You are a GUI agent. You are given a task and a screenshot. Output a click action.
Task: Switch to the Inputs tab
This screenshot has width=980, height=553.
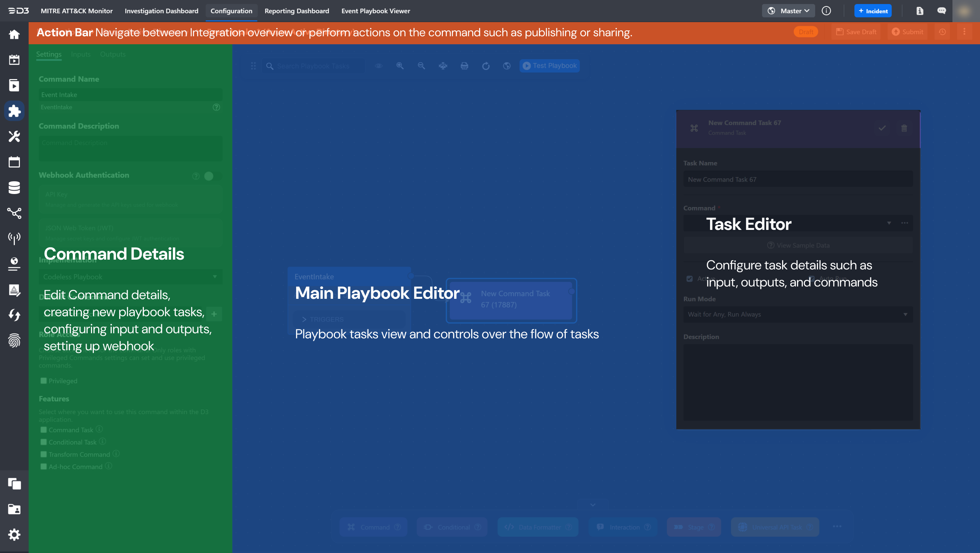[x=81, y=54]
